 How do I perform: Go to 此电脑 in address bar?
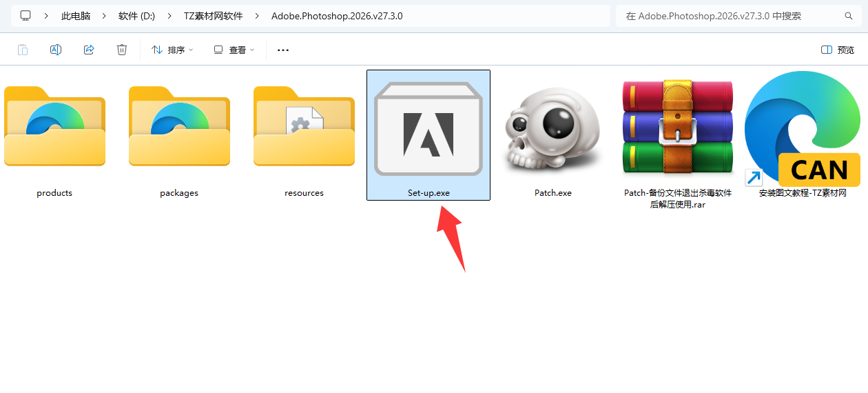coord(76,16)
